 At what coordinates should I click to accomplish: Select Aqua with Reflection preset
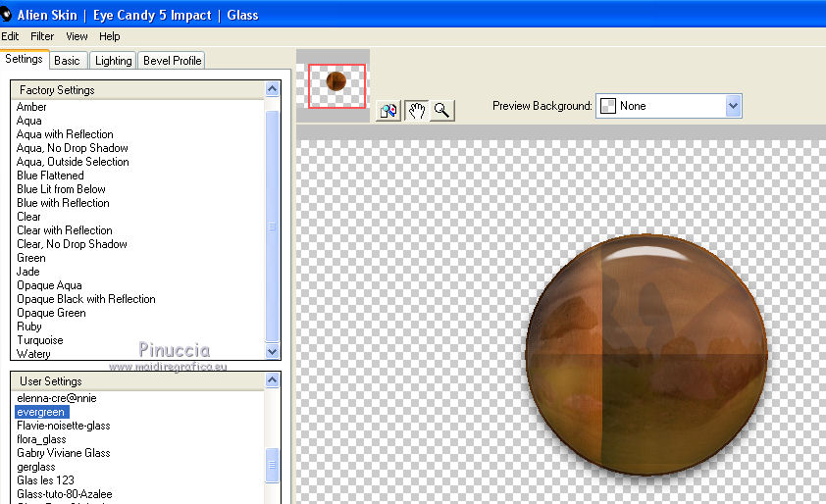click(x=65, y=134)
